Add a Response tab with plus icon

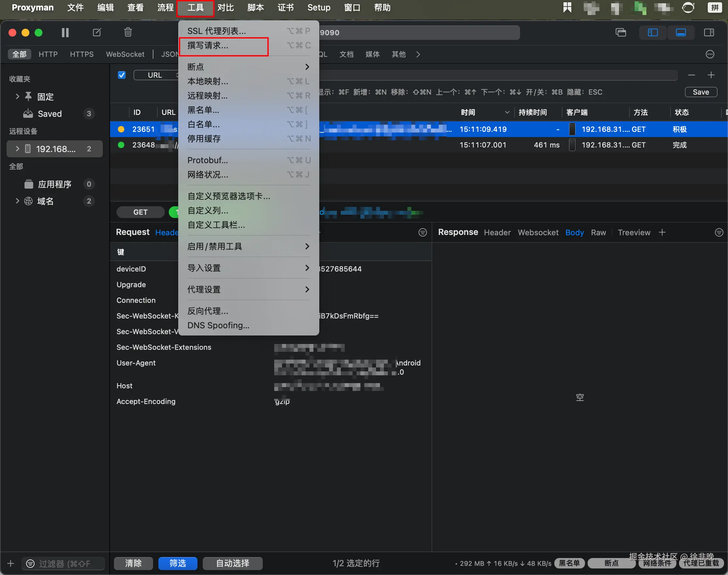point(662,232)
